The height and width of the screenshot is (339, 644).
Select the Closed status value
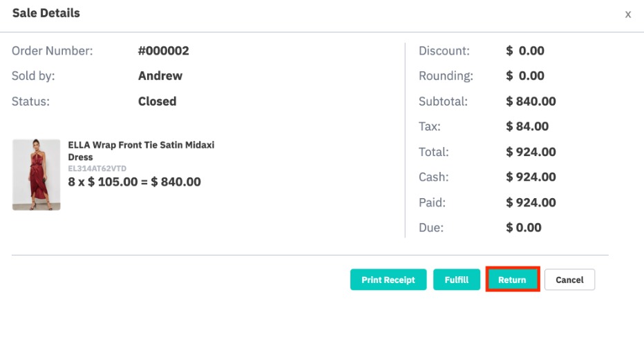pyautogui.click(x=157, y=101)
